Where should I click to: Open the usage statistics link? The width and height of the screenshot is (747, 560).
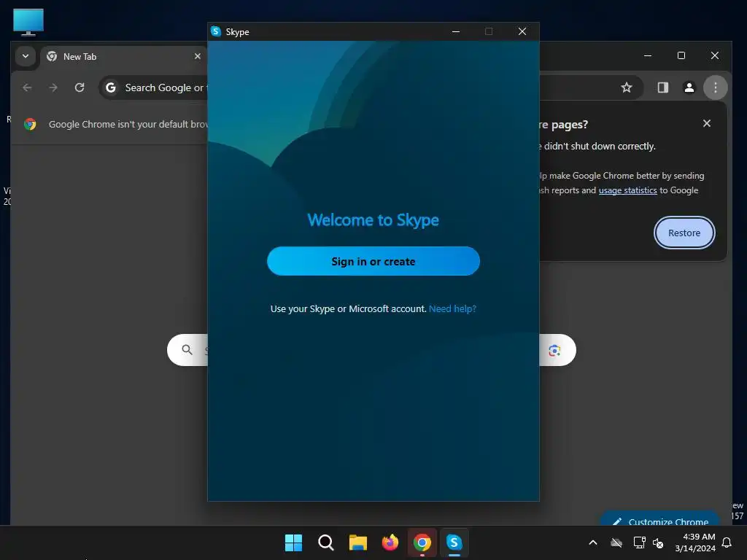627,190
